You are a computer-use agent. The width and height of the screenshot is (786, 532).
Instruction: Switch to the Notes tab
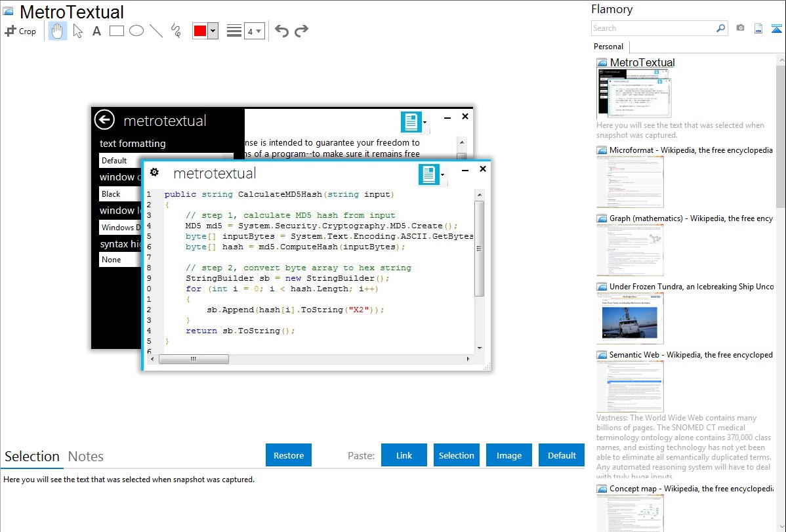pyautogui.click(x=86, y=457)
